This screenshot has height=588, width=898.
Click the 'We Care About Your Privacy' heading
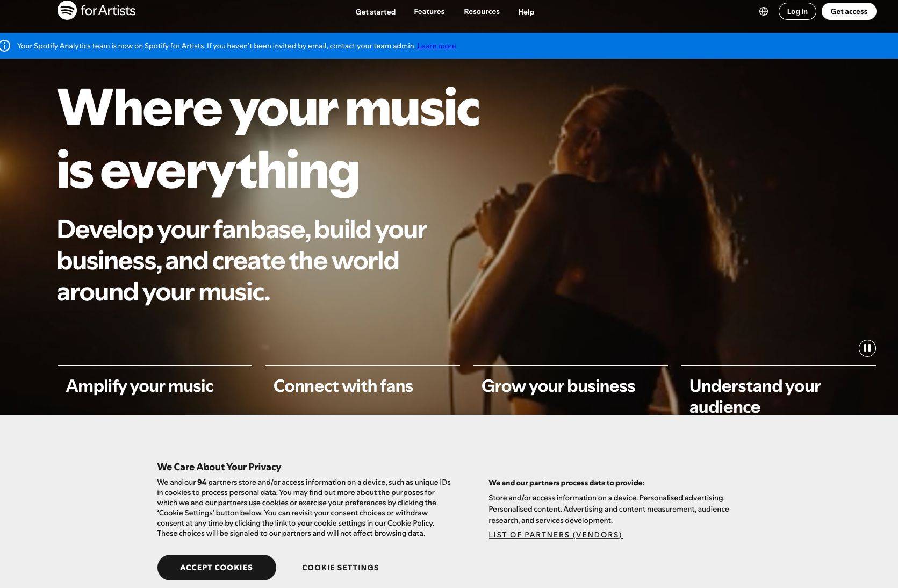tap(219, 467)
